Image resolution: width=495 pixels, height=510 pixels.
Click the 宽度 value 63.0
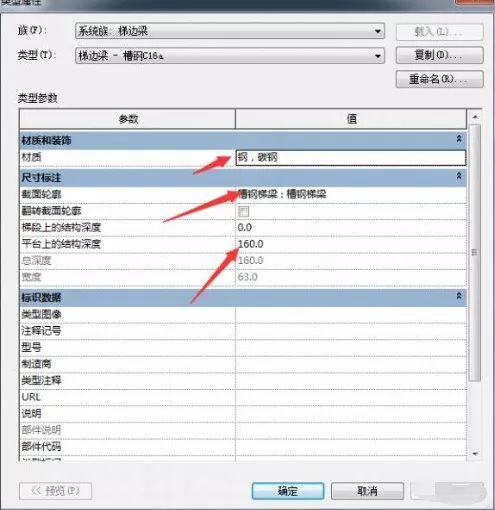248,277
